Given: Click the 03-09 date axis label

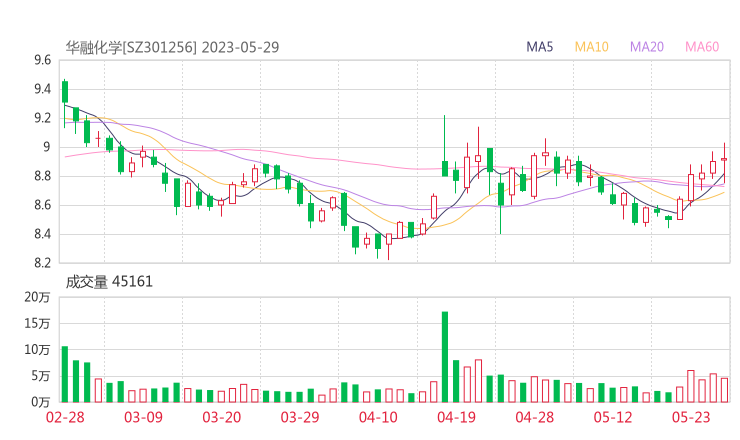Looking at the screenshot, I should (x=143, y=417).
